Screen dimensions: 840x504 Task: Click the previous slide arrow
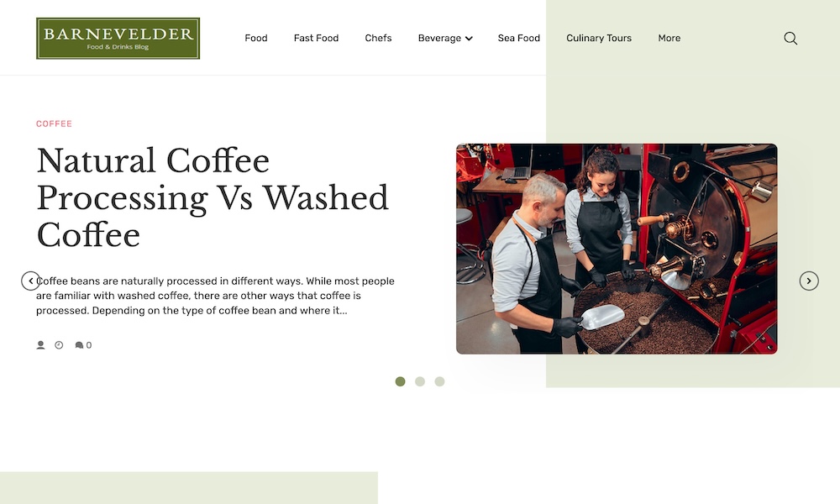pos(30,281)
